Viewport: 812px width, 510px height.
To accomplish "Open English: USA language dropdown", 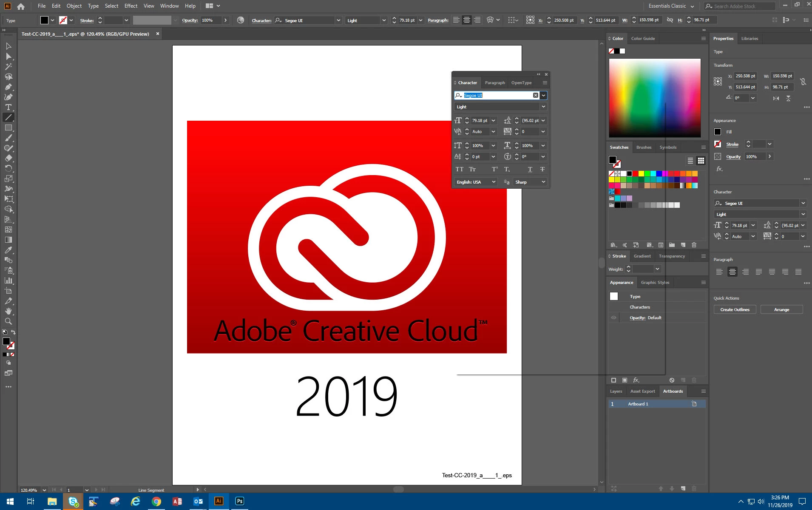I will pyautogui.click(x=476, y=182).
